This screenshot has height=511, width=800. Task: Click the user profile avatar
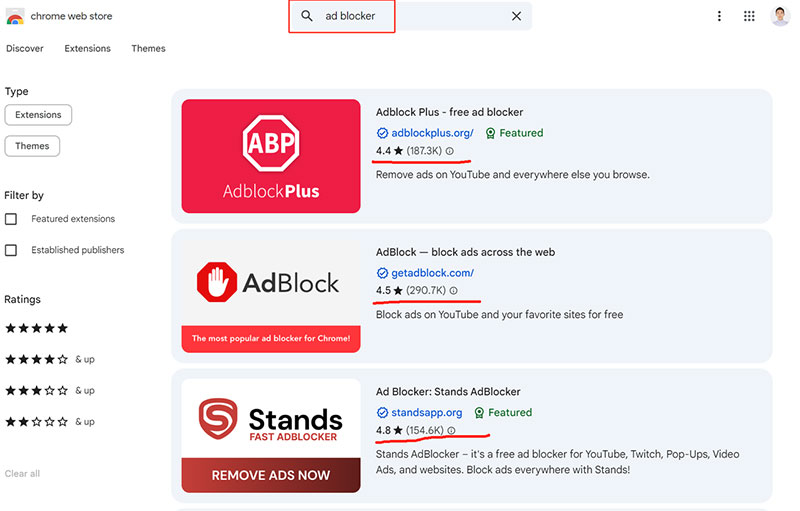coord(780,16)
